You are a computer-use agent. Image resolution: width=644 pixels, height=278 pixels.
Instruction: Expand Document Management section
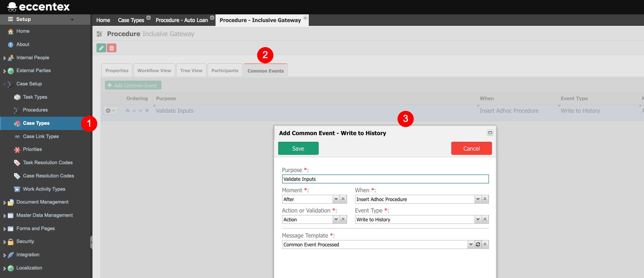pyautogui.click(x=4, y=203)
